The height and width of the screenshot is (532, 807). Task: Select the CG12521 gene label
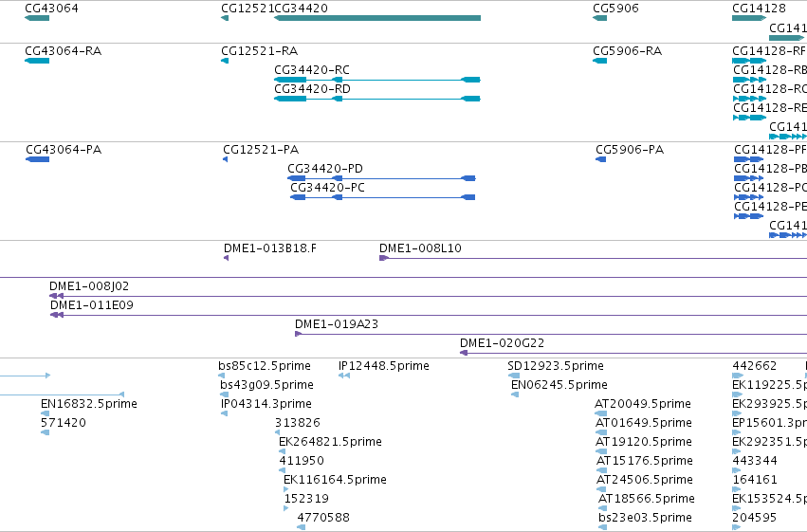coord(248,9)
